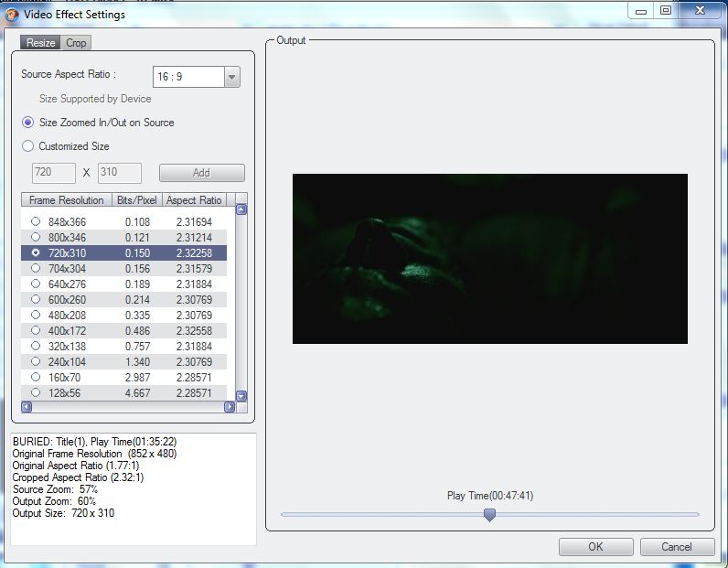Screen dimensions: 728x568
Task: Click the custom width field showing 720
Action: (x=54, y=173)
